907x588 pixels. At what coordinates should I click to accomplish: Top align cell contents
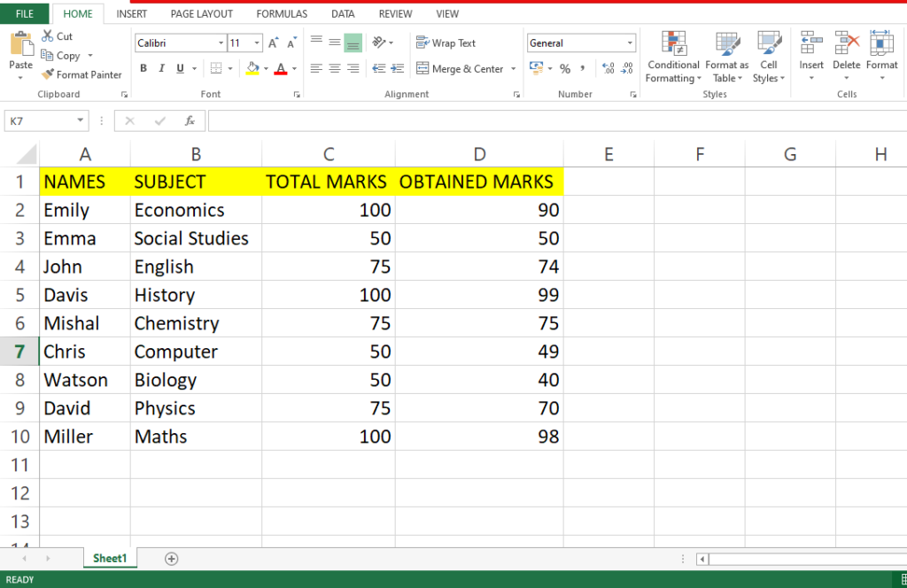(x=316, y=43)
